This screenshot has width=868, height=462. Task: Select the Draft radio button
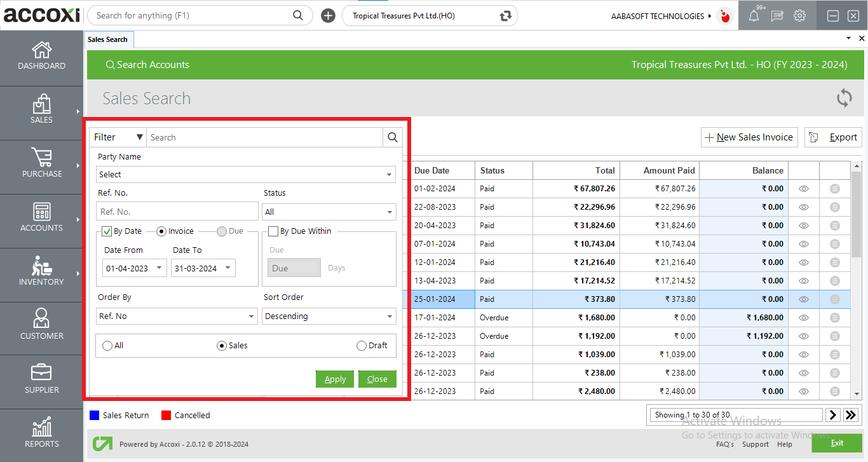click(x=362, y=346)
